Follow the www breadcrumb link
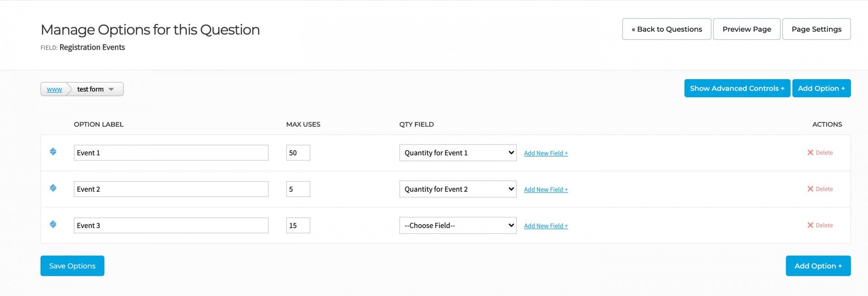Screen dimensions: 868x296 [54, 89]
